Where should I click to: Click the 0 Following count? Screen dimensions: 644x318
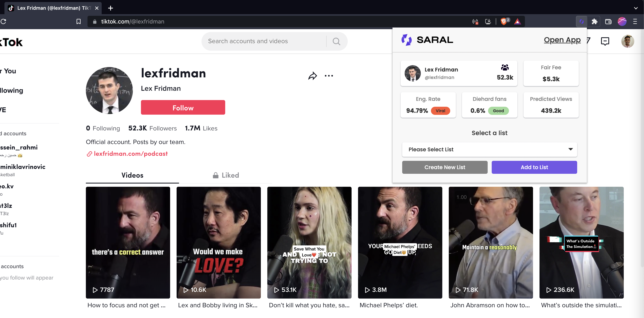(103, 128)
